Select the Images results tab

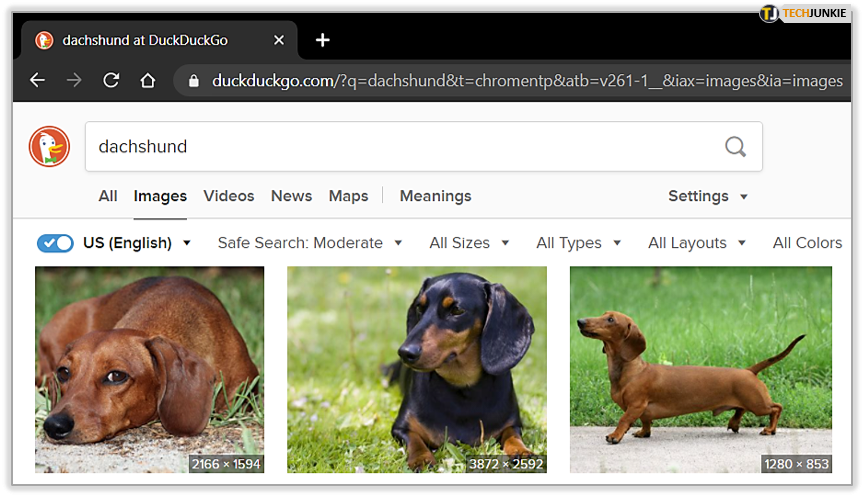click(x=160, y=196)
